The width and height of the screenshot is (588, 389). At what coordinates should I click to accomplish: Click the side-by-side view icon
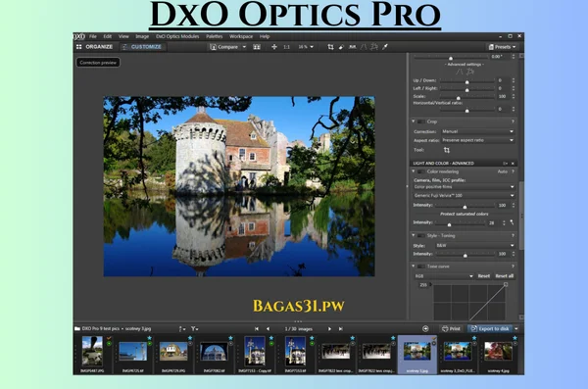point(257,47)
